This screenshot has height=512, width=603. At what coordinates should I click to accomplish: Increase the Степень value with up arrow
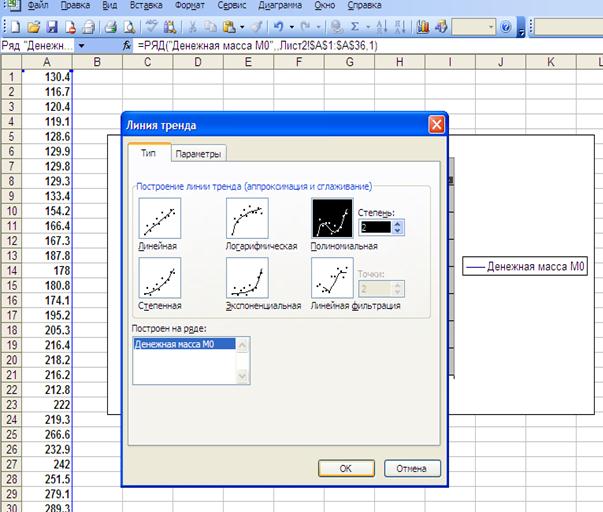[398, 223]
